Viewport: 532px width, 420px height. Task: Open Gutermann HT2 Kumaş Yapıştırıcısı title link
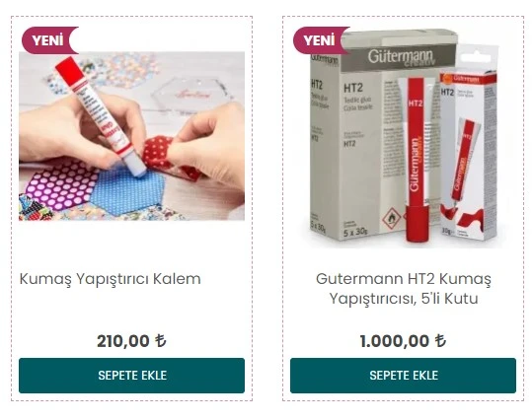[404, 289]
